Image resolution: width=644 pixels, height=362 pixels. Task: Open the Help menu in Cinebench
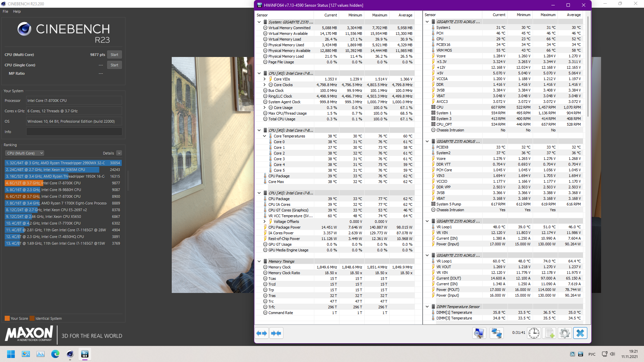click(17, 11)
